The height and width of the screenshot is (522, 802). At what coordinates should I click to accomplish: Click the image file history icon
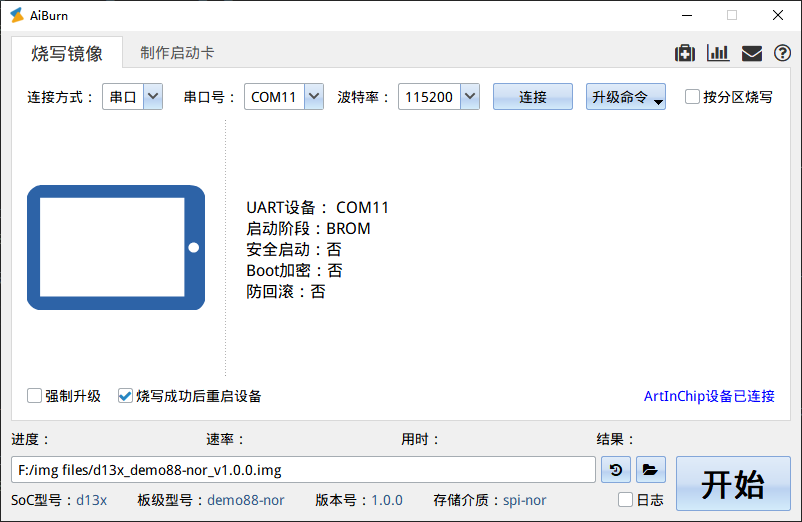(616, 469)
